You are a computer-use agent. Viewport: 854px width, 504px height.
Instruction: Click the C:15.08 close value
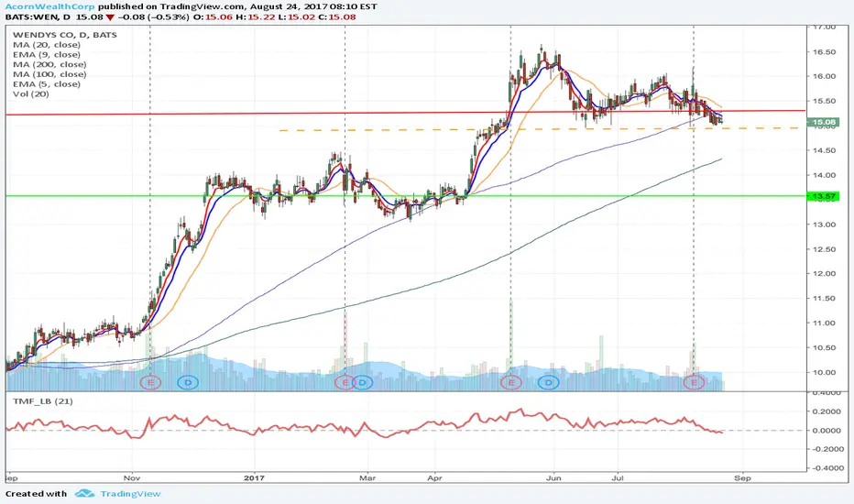(337, 16)
